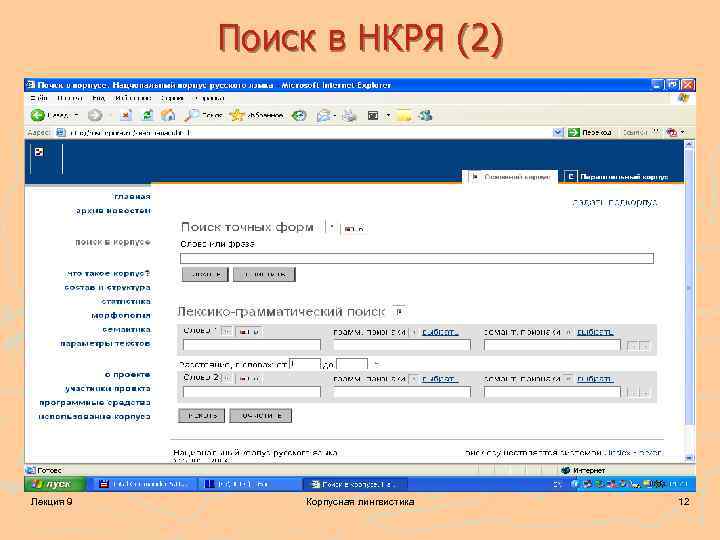Viewport: 720px width, 540px height.
Task: Click the distance 'от' input field
Action: point(305,365)
